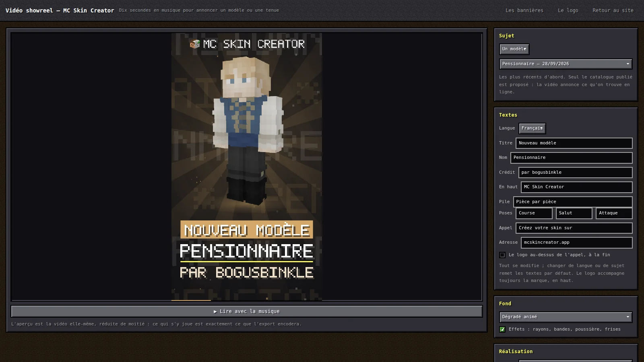
Task: Click the MC Skin Creator cube logo in preview
Action: [x=195, y=44]
